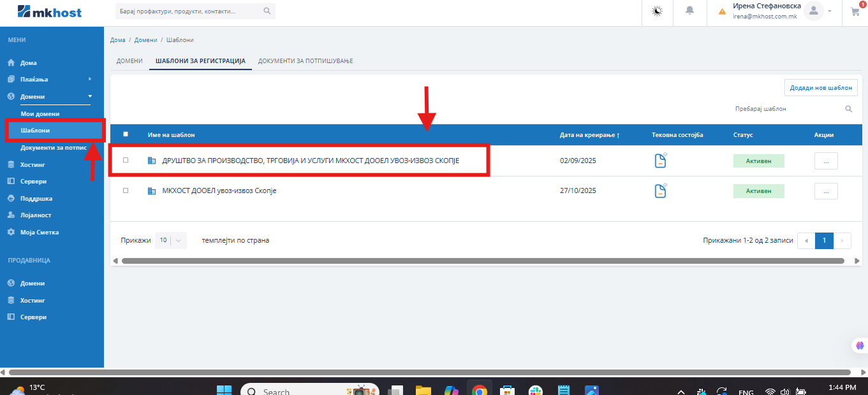
Task: Open Google Chrome from the taskbar
Action: tap(479, 390)
